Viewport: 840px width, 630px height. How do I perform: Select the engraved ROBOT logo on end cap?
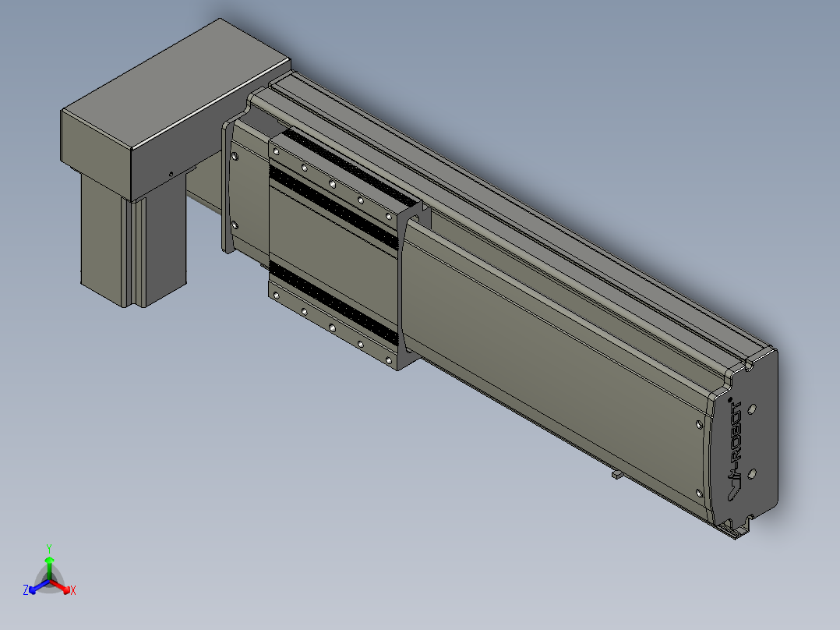click(x=736, y=449)
